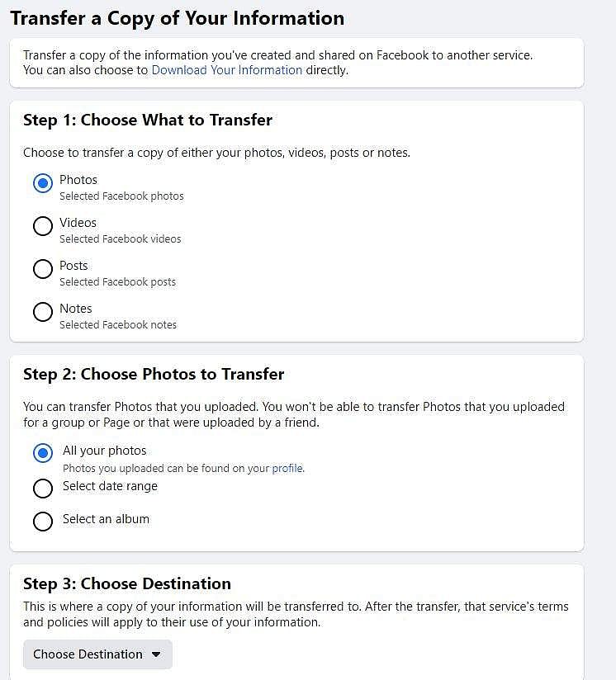Click the "Selected Facebook notes" caption
Image resolution: width=616 pixels, height=680 pixels.
pyautogui.click(x=118, y=325)
